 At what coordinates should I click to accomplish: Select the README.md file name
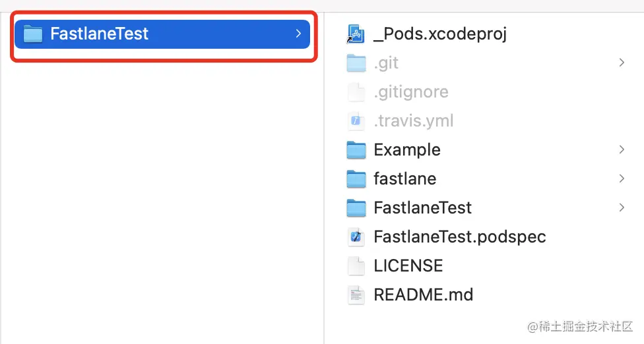coord(423,295)
